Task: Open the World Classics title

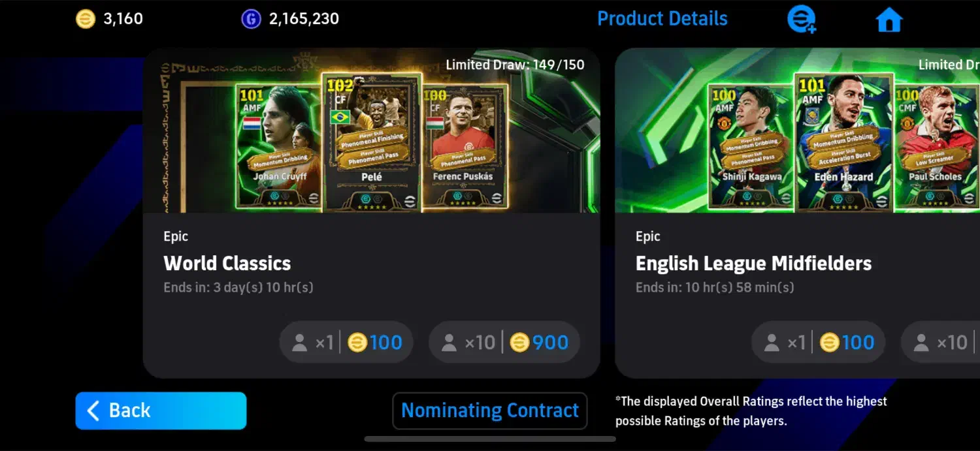Action: (227, 263)
